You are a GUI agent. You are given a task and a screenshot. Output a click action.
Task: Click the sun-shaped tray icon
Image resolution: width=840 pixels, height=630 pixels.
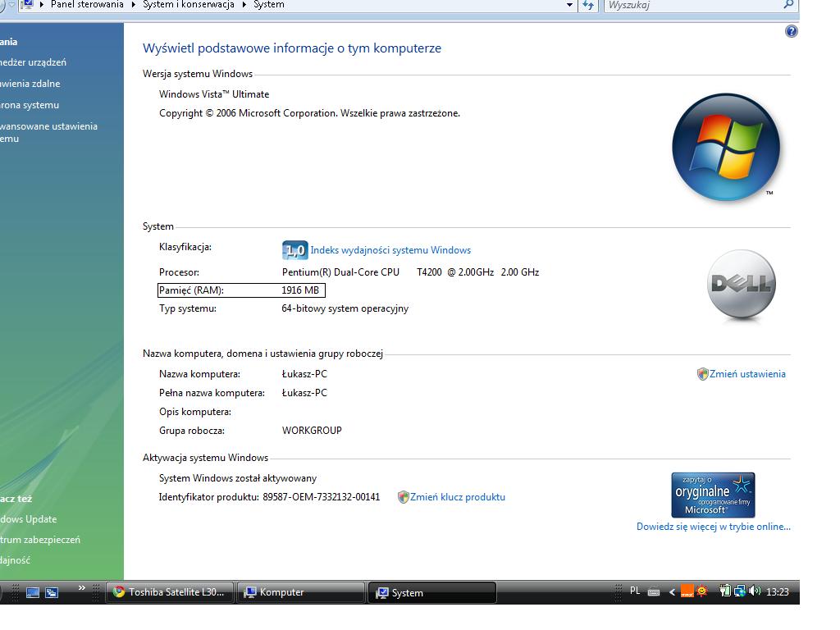point(702,591)
